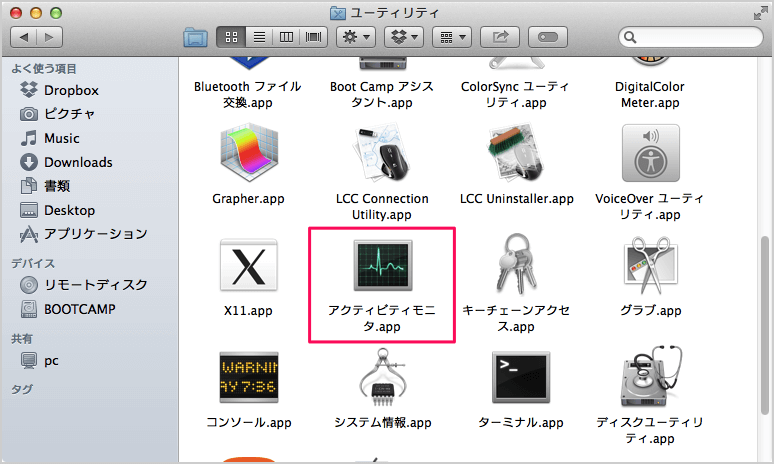This screenshot has height=464, width=774.
Task: Select LCC Connection Utility.app icon
Action: [x=382, y=154]
